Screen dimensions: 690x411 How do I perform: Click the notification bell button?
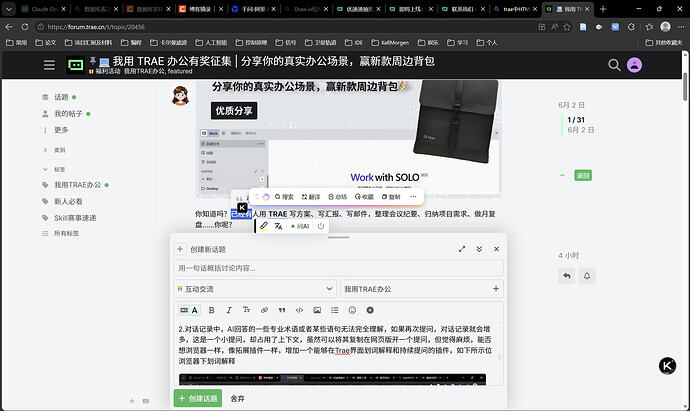[587, 276]
